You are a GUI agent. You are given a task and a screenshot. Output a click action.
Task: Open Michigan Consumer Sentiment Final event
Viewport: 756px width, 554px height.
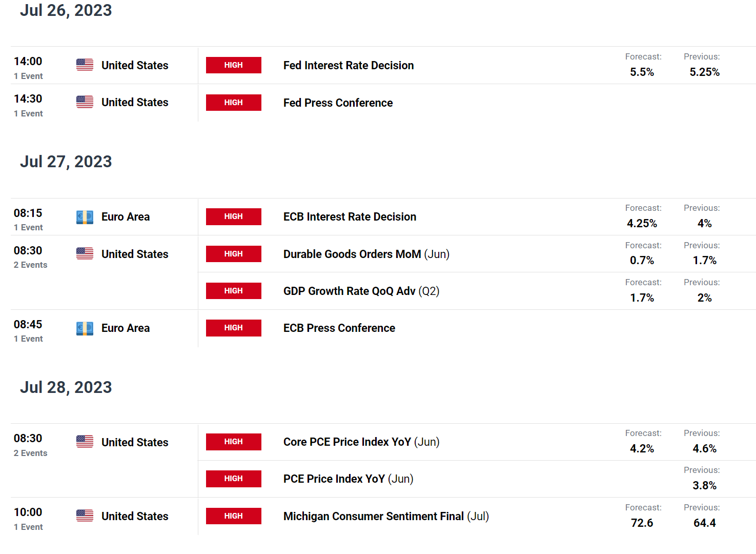[x=386, y=516]
